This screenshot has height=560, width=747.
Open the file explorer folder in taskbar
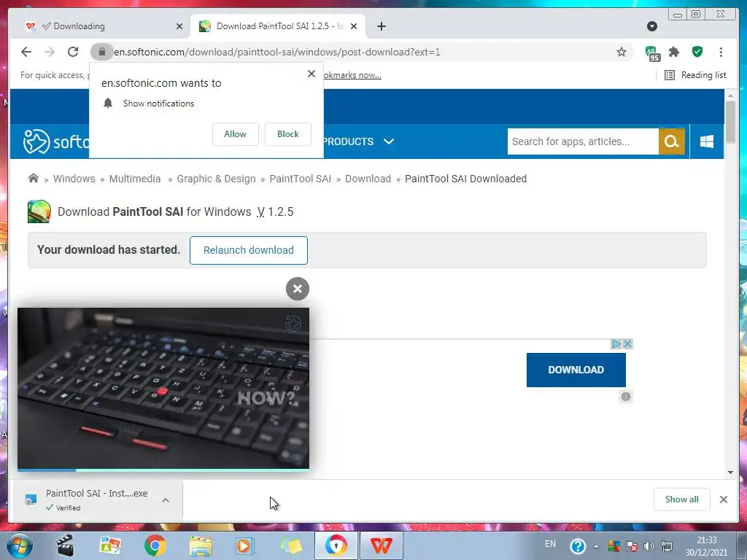[201, 545]
